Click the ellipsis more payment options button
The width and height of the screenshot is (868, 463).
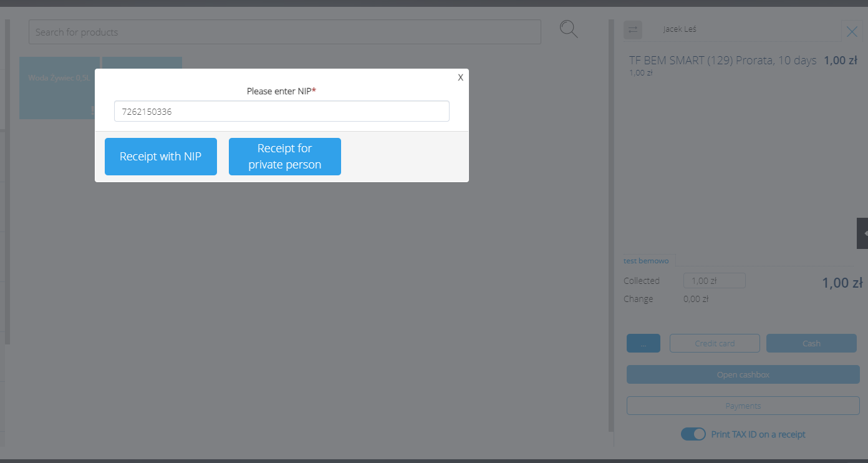coord(643,343)
